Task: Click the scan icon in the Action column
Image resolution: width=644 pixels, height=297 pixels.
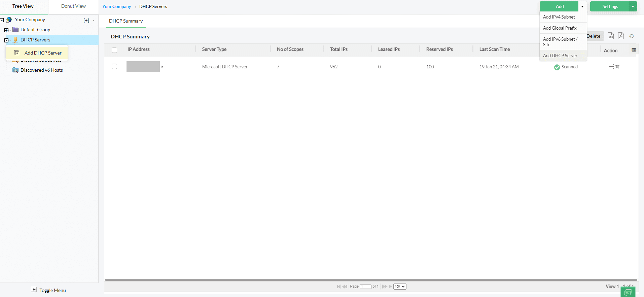Action: click(x=611, y=67)
